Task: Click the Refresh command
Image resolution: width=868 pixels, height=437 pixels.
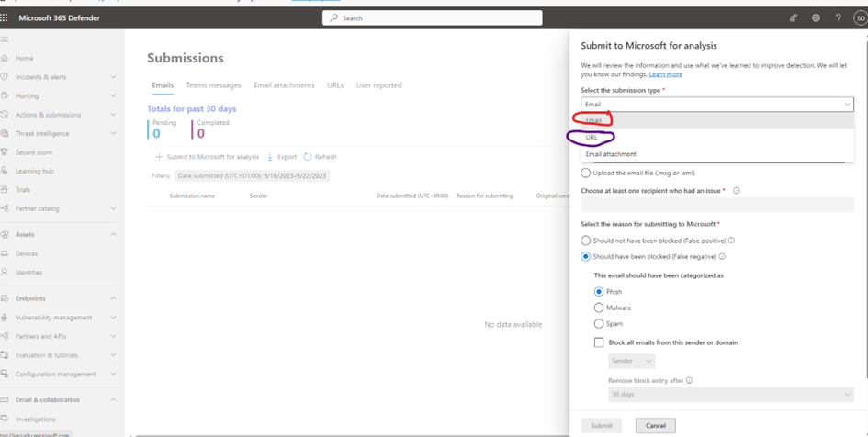Action: click(320, 157)
